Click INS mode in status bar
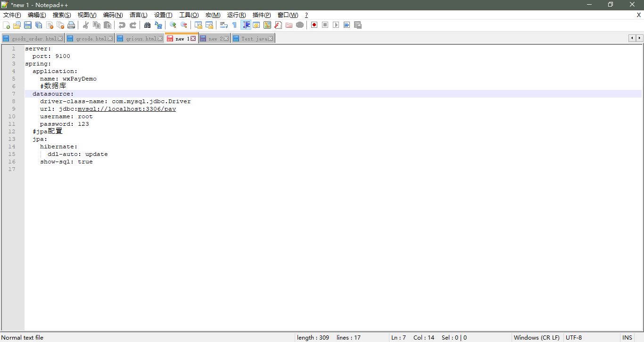The width and height of the screenshot is (644, 342). point(627,337)
